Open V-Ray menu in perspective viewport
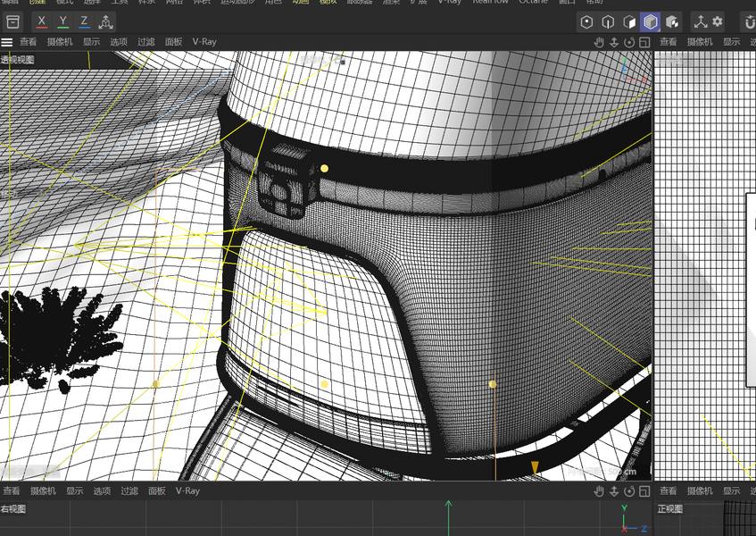 tap(204, 42)
